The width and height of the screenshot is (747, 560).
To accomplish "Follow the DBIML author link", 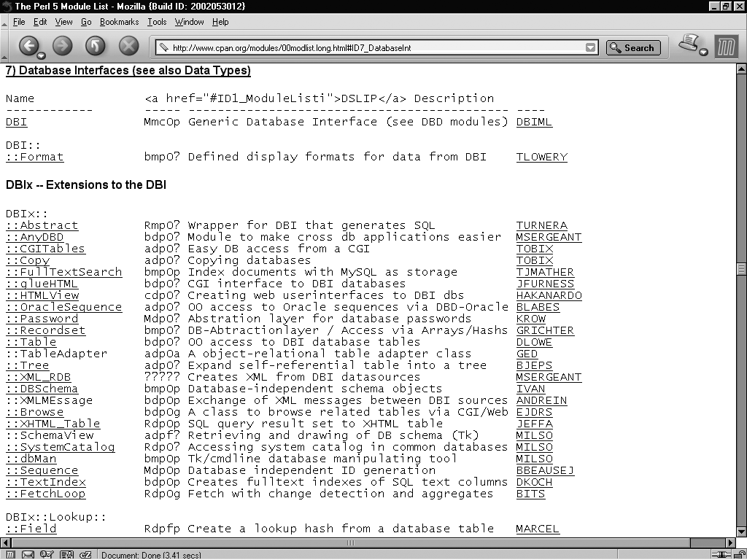I will point(534,122).
